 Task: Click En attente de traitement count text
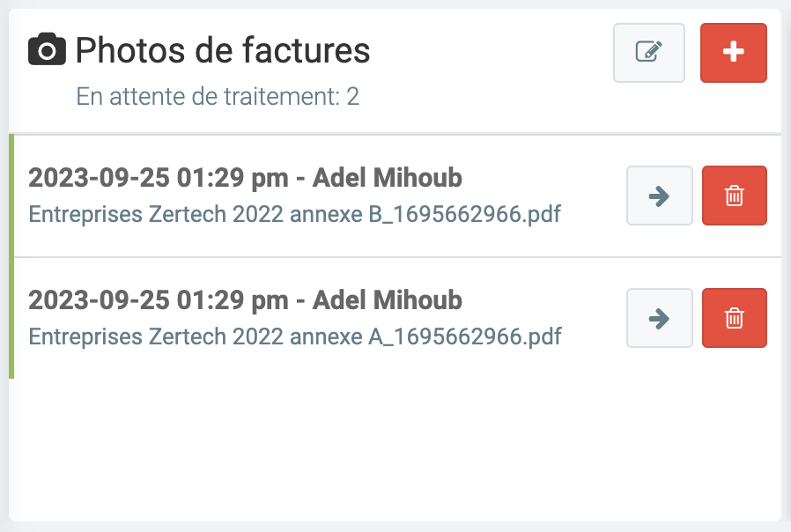click(x=218, y=96)
